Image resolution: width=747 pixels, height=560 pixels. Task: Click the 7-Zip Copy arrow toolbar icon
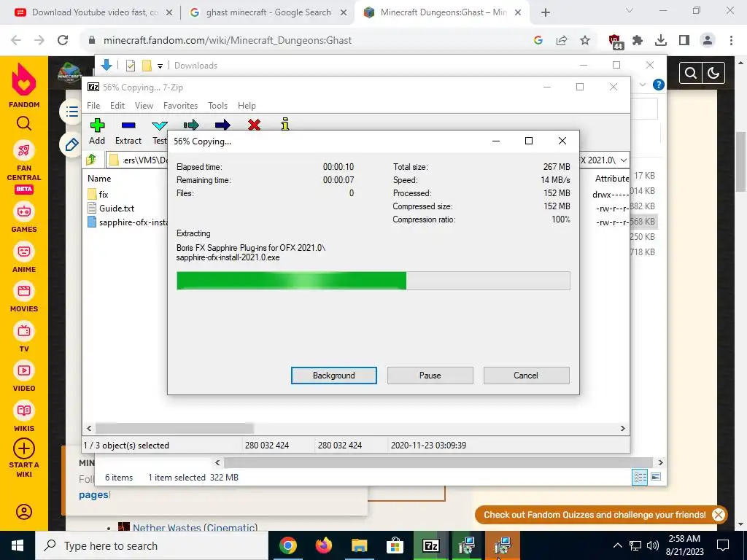tap(191, 125)
